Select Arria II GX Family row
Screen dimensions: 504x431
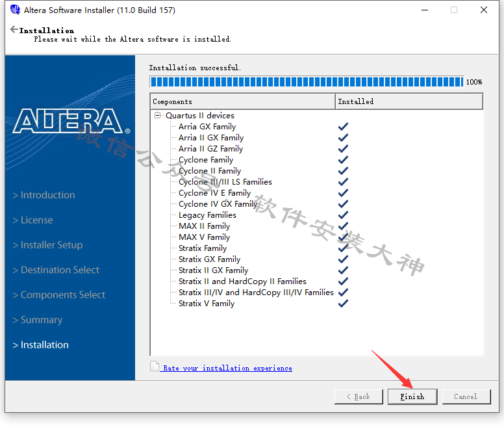[211, 138]
